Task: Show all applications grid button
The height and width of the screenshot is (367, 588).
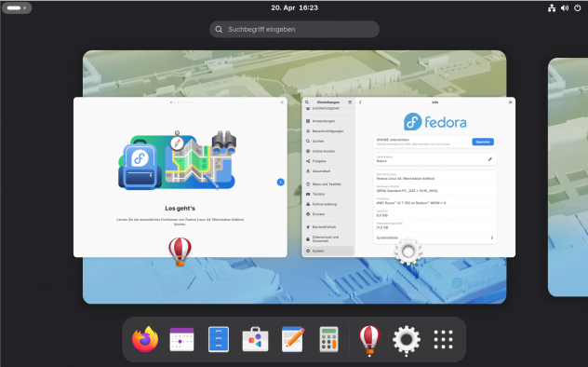Action: point(443,340)
